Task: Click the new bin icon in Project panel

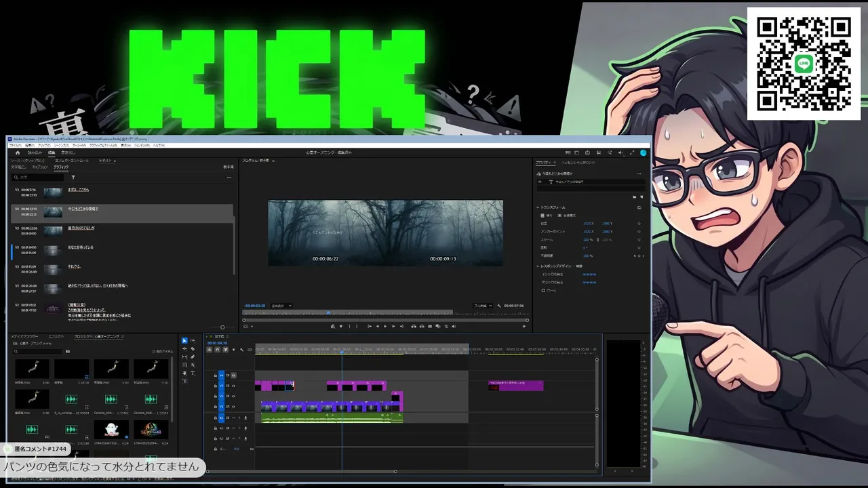Action: [68, 351]
